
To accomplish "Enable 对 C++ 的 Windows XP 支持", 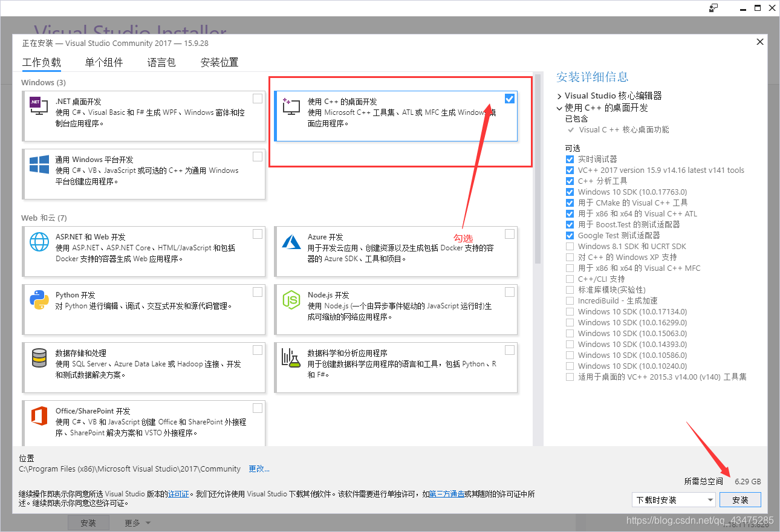I will (x=570, y=257).
